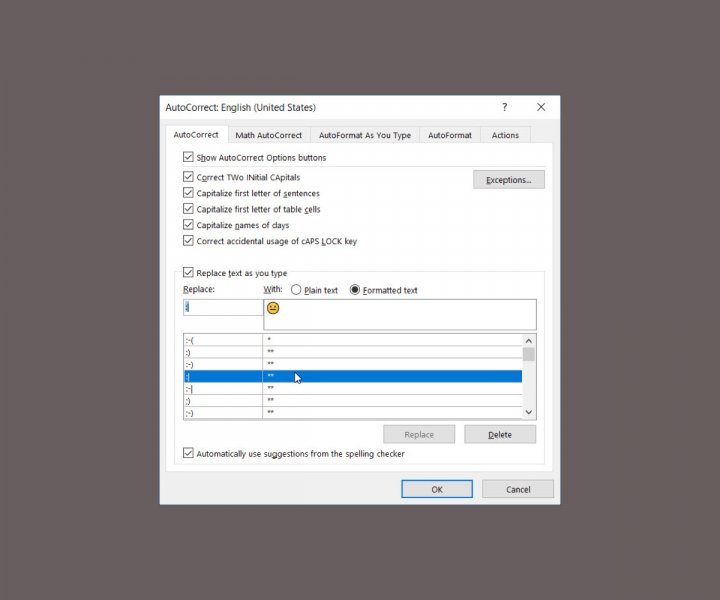Select the ":)" entry in the list

click(353, 352)
